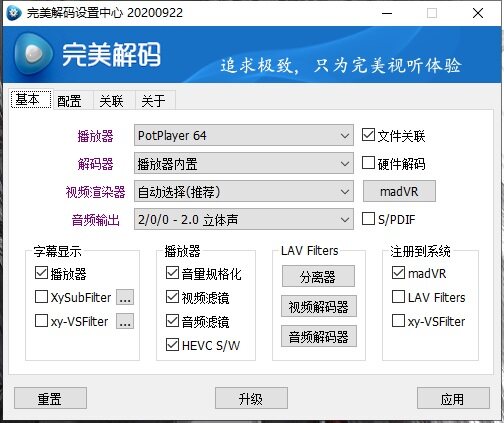The width and height of the screenshot is (504, 423).
Task: Open the 解码器 dropdown list
Action: point(244,163)
